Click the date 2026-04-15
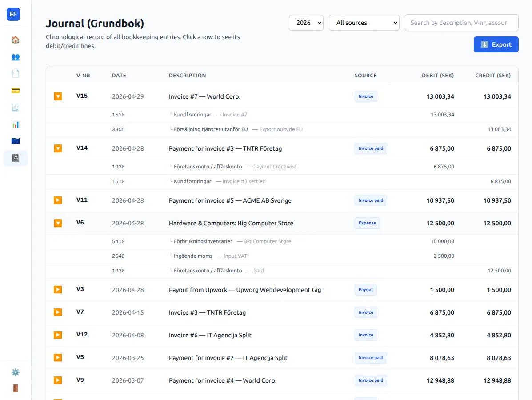Screen dimensions: 532x400 pyautogui.click(x=128, y=312)
